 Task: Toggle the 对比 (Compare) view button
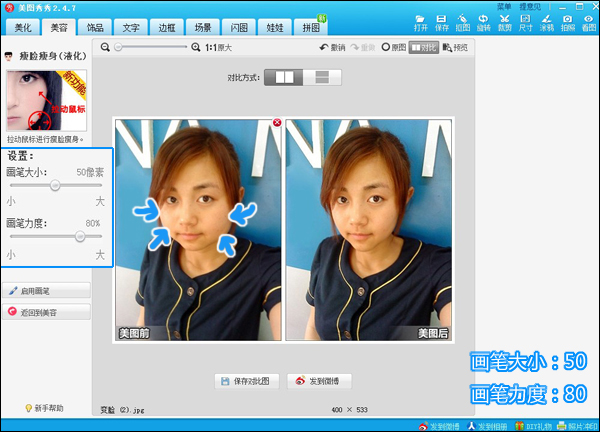(x=425, y=47)
